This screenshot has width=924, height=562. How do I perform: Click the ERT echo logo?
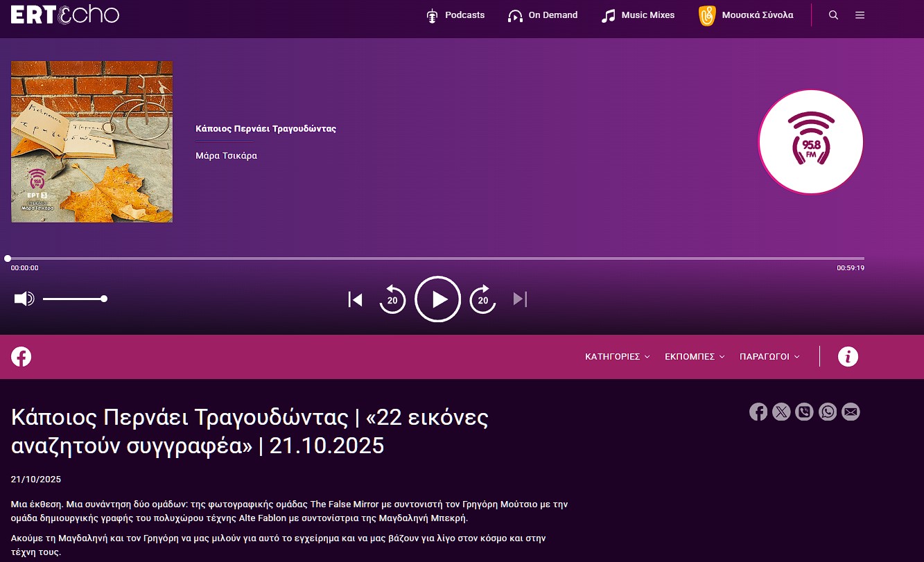click(x=65, y=15)
